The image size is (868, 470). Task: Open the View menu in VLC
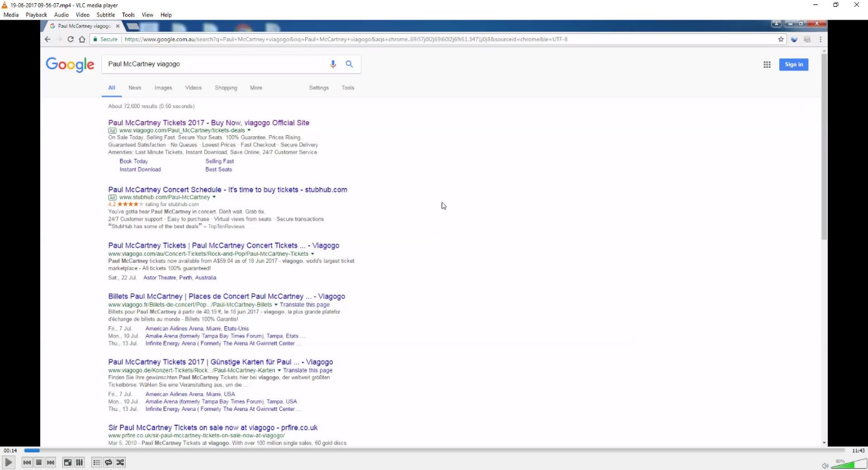(x=147, y=14)
